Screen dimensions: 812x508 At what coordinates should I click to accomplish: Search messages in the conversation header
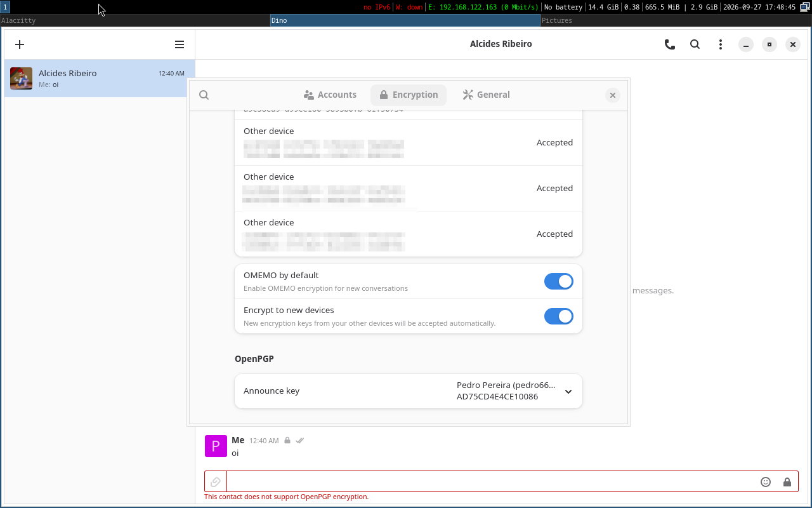point(695,44)
